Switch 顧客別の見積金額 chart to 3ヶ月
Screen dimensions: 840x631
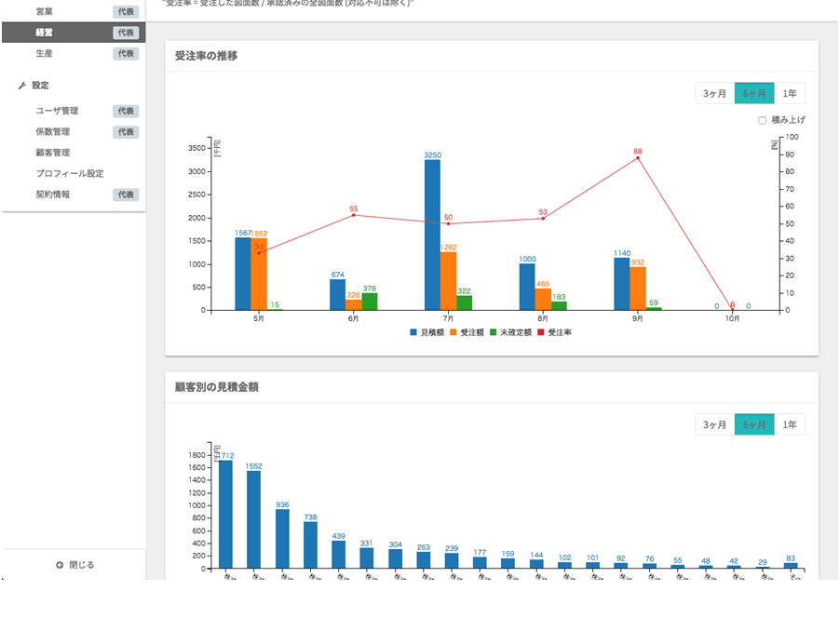click(714, 425)
